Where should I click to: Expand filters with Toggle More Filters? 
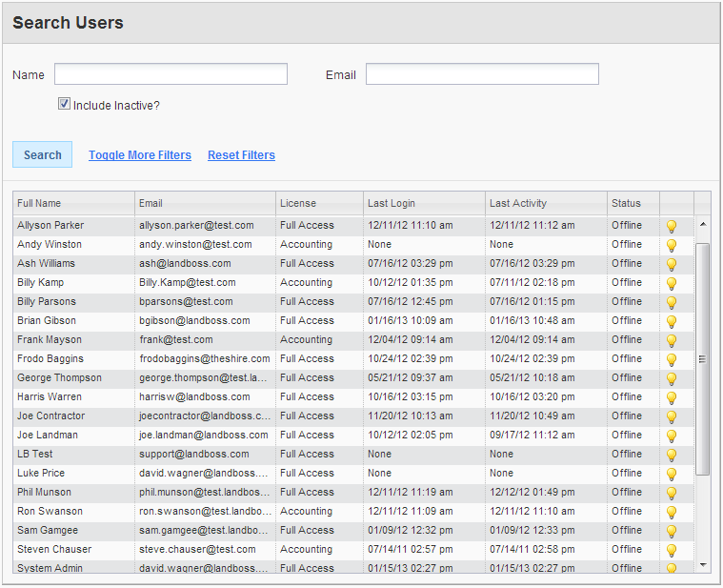click(140, 155)
